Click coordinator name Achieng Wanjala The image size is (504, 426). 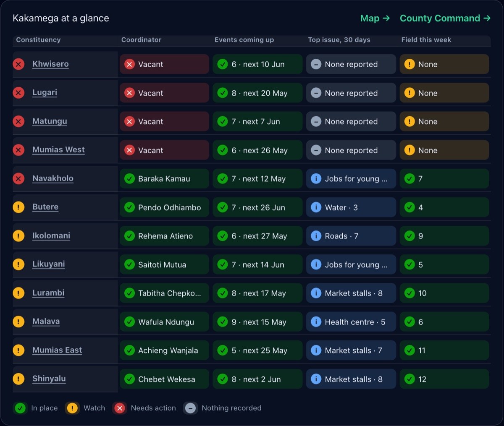point(168,350)
